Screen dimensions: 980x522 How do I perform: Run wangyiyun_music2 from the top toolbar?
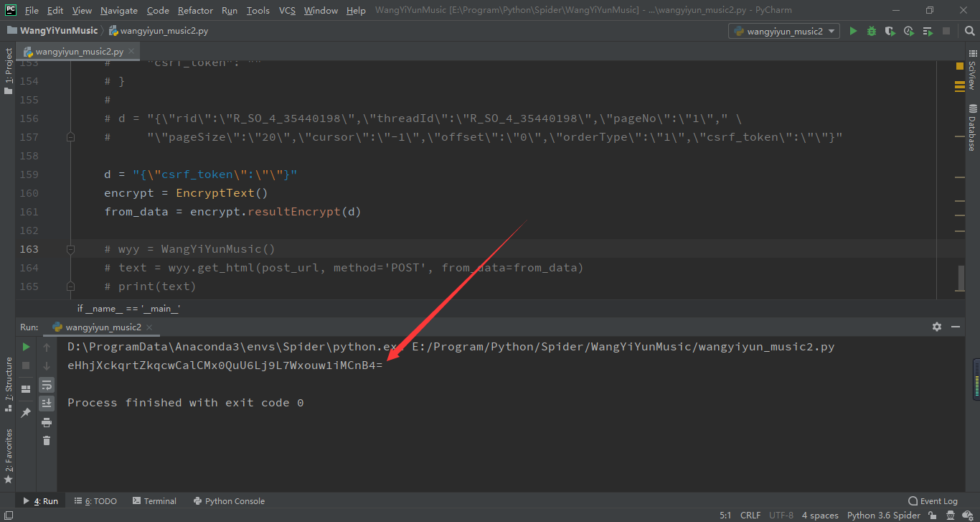(853, 31)
